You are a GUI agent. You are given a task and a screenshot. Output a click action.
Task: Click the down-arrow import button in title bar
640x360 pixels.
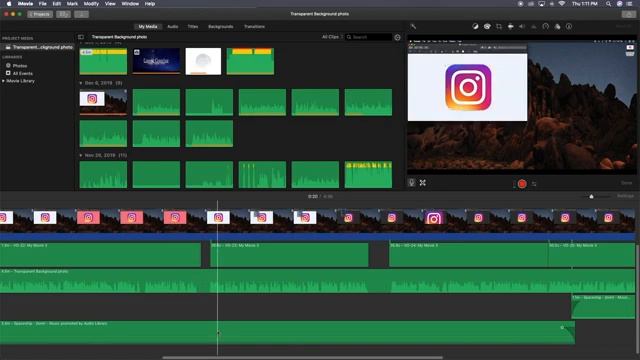81,14
